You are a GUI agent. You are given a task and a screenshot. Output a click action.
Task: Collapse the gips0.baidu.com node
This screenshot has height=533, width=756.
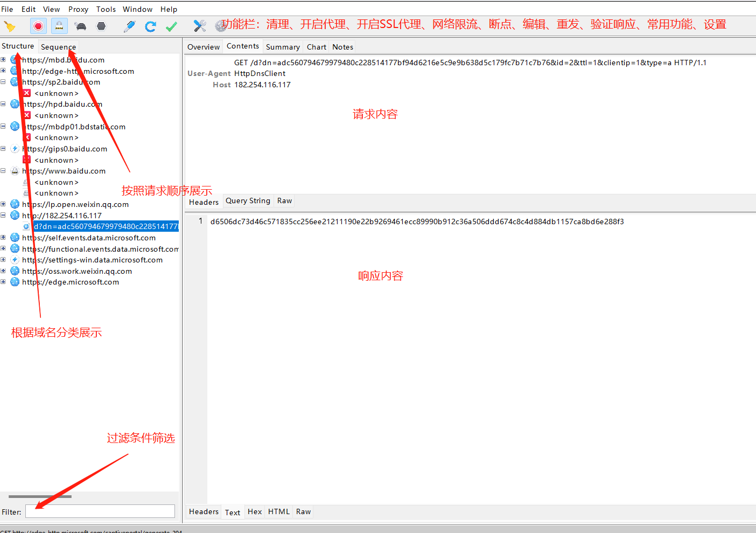coord(3,148)
